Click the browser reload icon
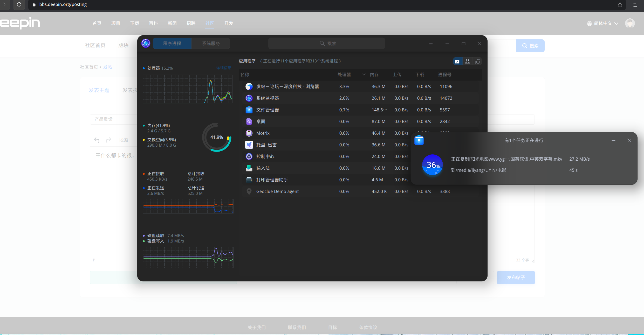 [x=19, y=4]
